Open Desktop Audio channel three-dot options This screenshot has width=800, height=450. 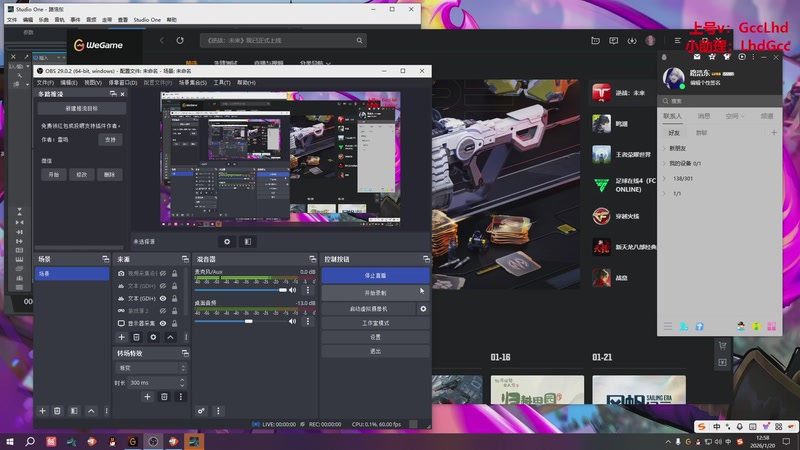(x=308, y=321)
